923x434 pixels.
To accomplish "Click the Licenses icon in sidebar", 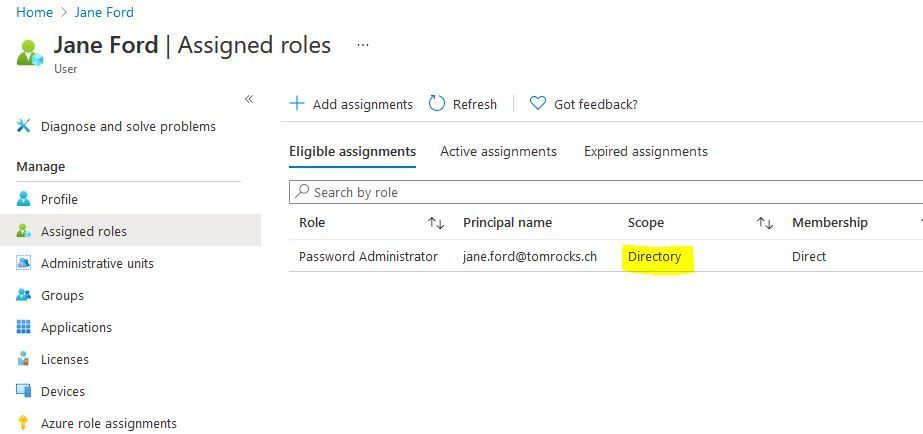I will click(x=24, y=359).
